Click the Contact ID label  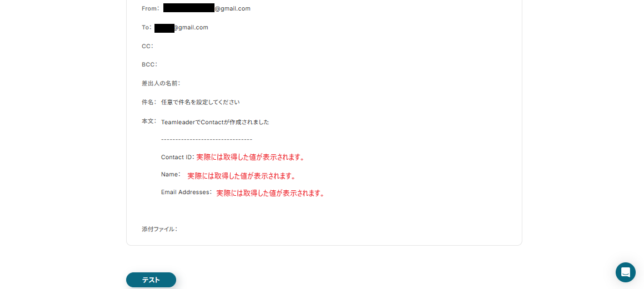(178, 157)
